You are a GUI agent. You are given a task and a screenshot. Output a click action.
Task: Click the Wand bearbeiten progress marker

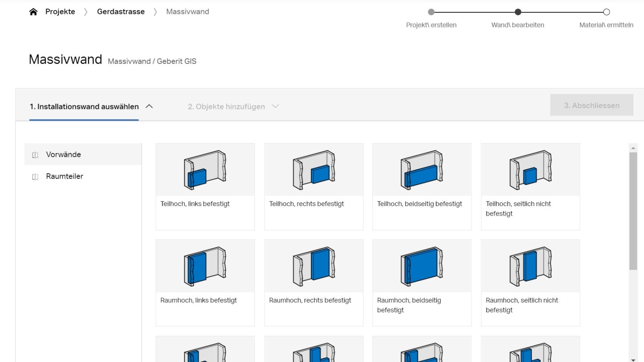[518, 12]
